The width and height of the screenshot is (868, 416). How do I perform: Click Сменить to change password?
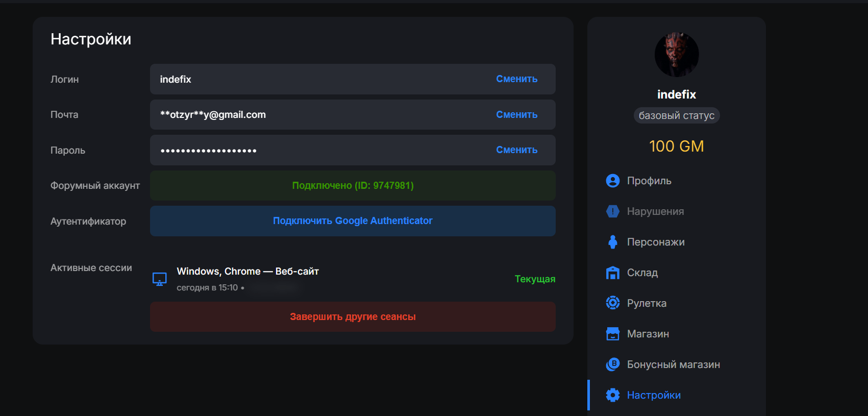[516, 150]
